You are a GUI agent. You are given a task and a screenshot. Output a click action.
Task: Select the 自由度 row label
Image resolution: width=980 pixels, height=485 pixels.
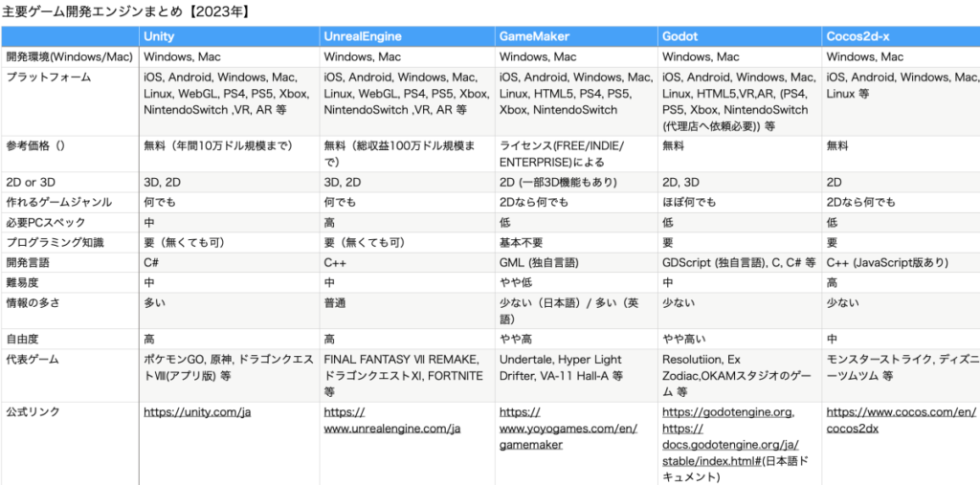pos(69,340)
